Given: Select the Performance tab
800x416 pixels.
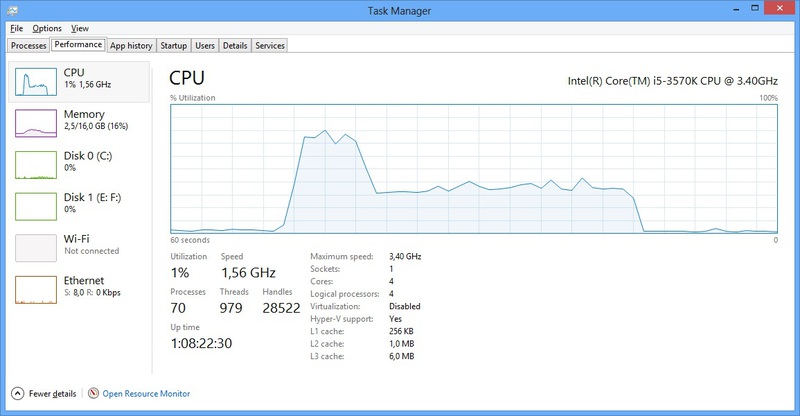Looking at the screenshot, I should click(78, 44).
